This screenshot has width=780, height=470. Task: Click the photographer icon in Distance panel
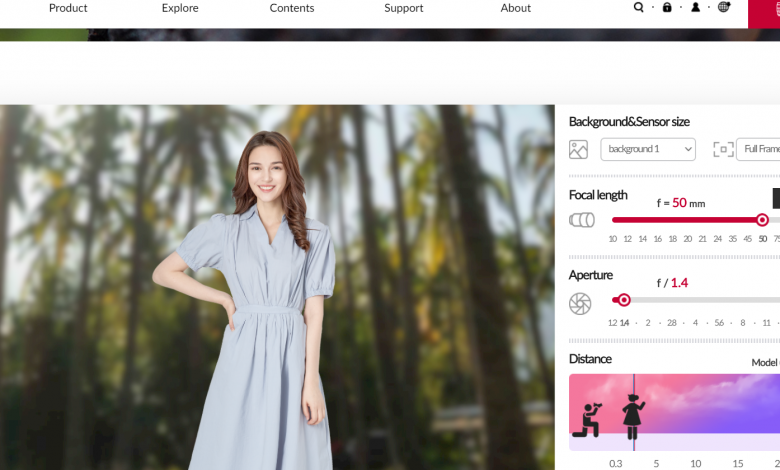tap(587, 420)
